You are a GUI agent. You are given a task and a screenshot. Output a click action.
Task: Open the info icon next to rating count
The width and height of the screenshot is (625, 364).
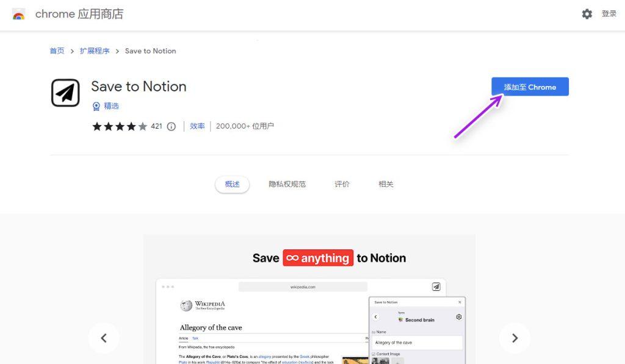(171, 126)
